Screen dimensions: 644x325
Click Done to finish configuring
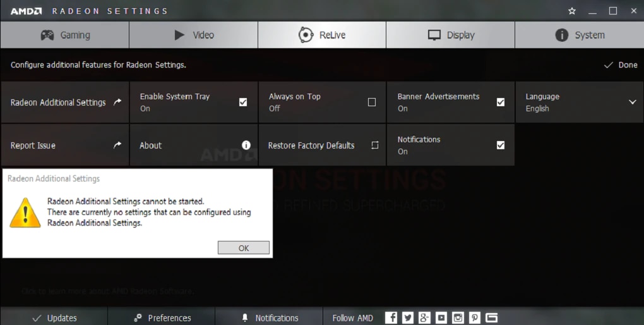pyautogui.click(x=621, y=65)
